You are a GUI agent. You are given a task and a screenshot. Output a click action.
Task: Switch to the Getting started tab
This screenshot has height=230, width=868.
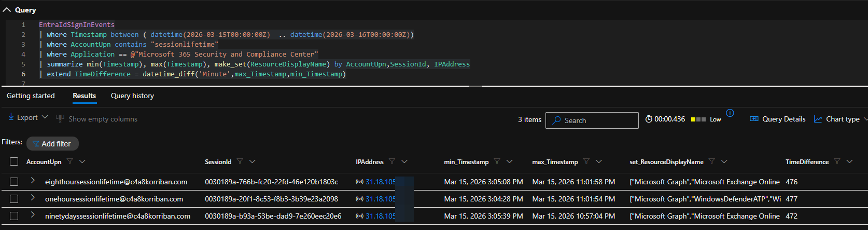pos(31,96)
